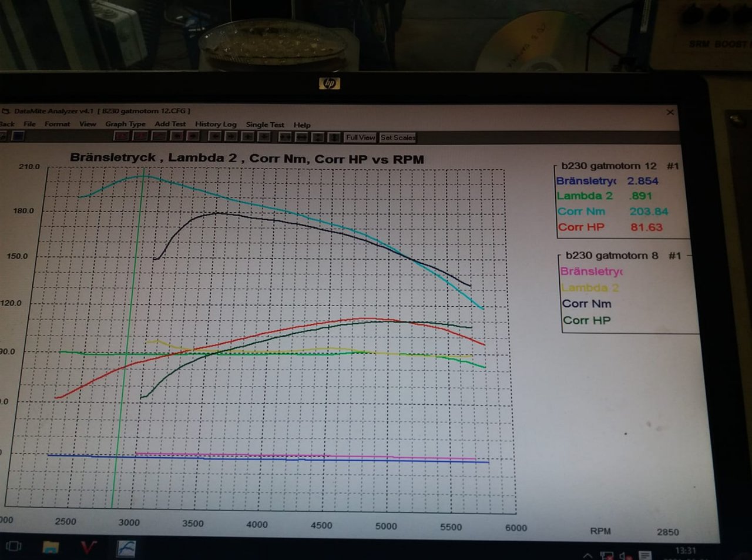Close the DataMite Analyzer window
752x560 pixels.
670,112
